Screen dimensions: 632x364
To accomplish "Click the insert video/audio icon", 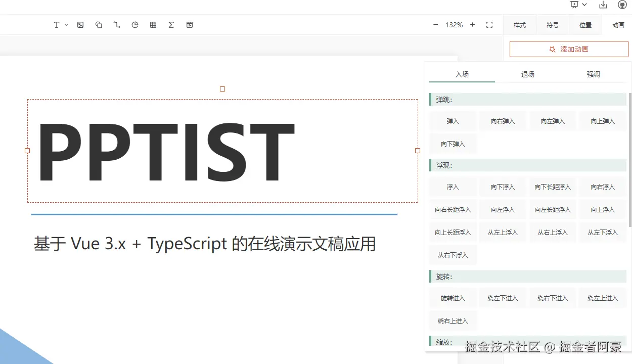I will click(x=190, y=25).
